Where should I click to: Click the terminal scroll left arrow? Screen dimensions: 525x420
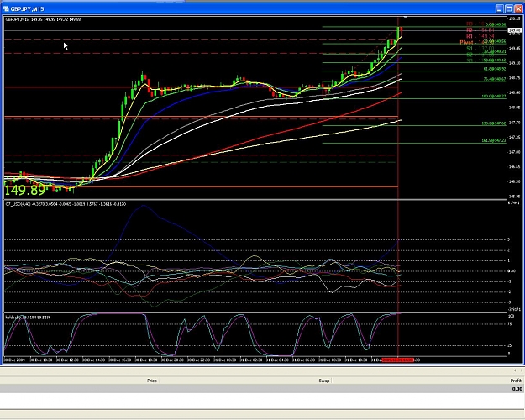point(515,370)
